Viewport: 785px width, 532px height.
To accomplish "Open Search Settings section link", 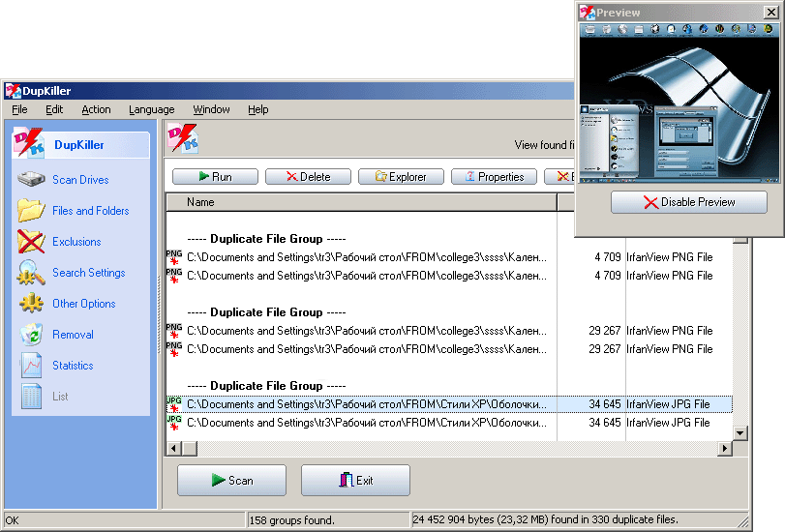I will (89, 273).
